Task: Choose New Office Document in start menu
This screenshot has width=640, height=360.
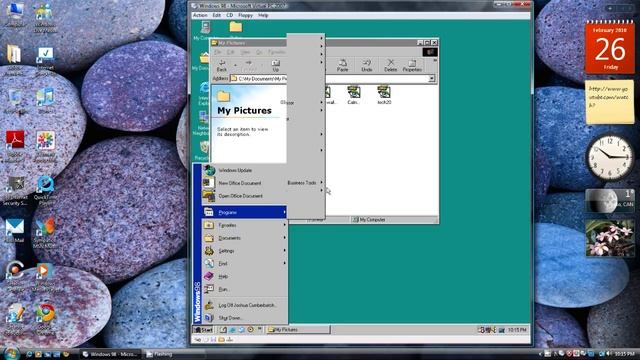Action: (244, 183)
